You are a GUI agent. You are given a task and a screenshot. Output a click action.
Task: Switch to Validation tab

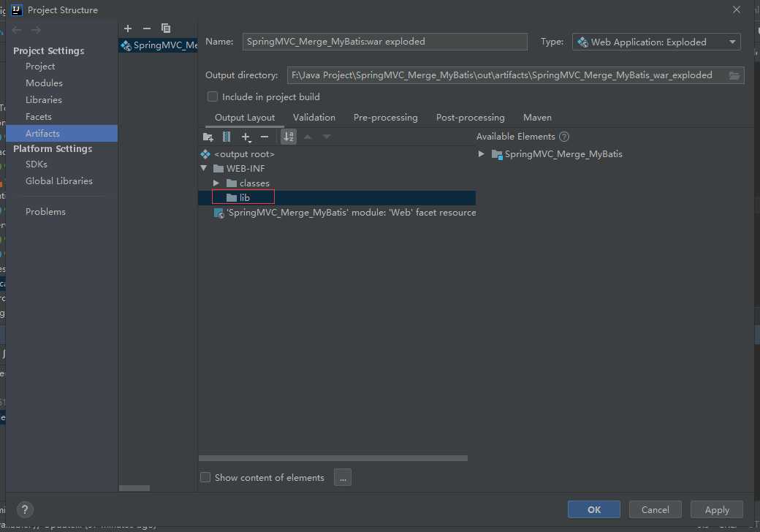314,117
